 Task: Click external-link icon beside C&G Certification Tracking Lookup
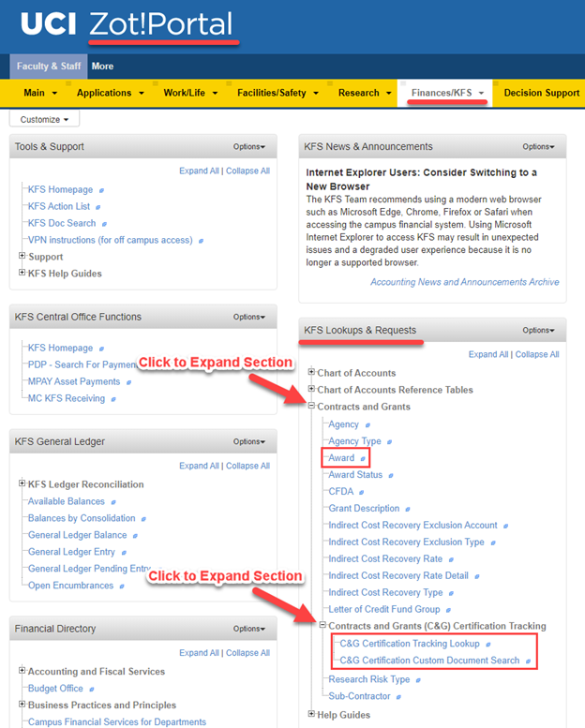[487, 644]
